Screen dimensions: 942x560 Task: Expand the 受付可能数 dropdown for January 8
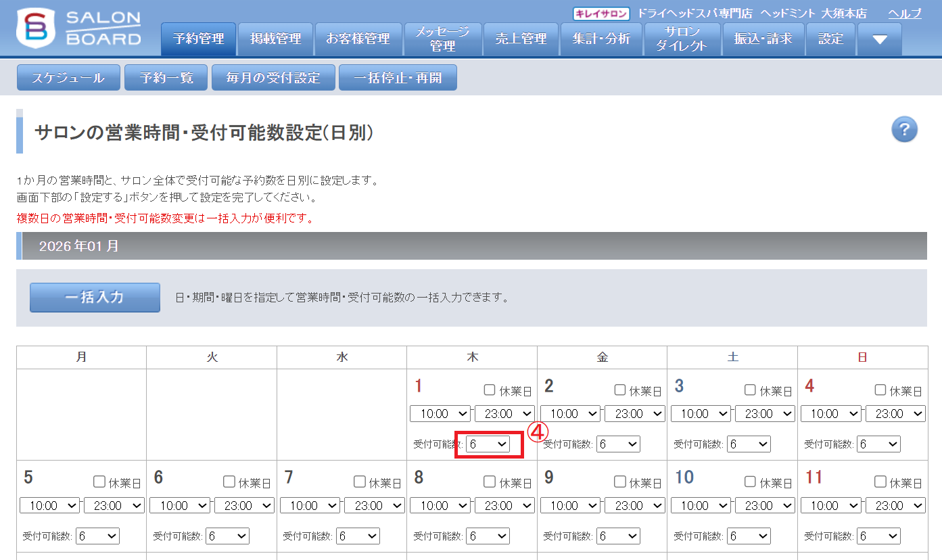[x=488, y=536]
